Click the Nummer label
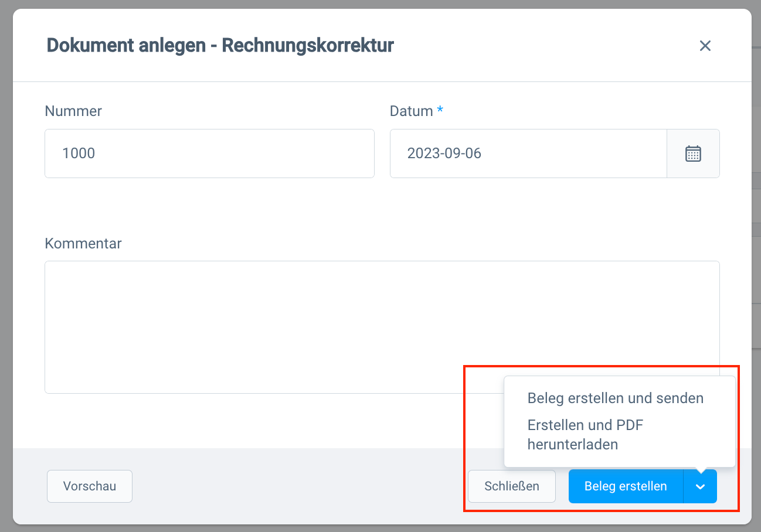Viewport: 761px width, 532px height. point(73,111)
